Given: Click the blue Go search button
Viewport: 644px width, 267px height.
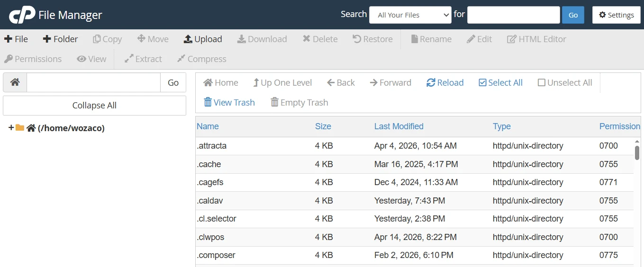Looking at the screenshot, I should pos(573,15).
